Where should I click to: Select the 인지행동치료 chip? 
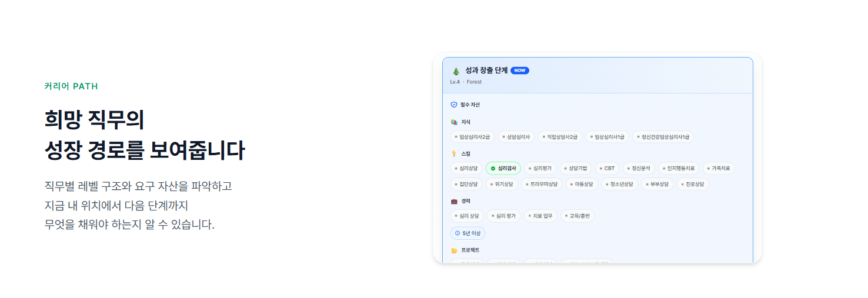679,168
